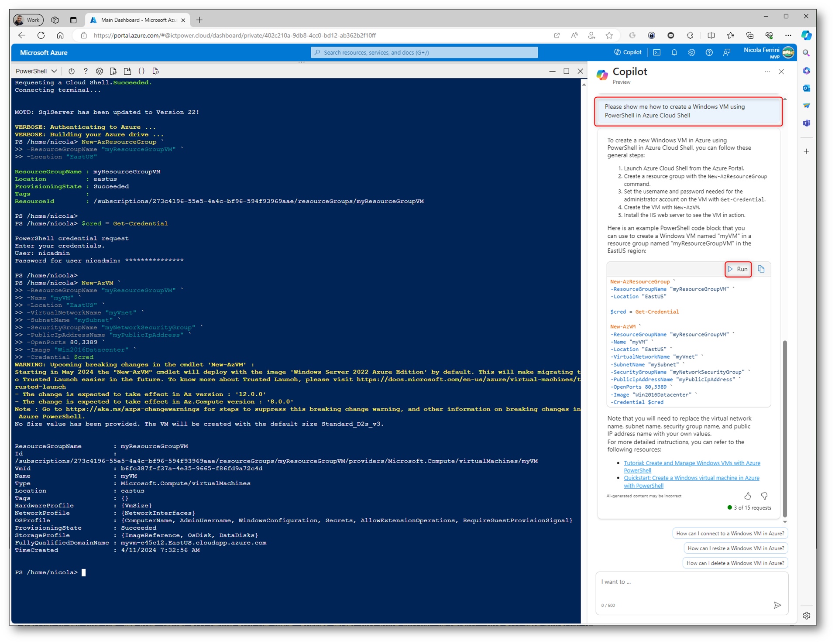Open Edge split screen icon
This screenshot has width=835, height=644.
pyautogui.click(x=711, y=35)
